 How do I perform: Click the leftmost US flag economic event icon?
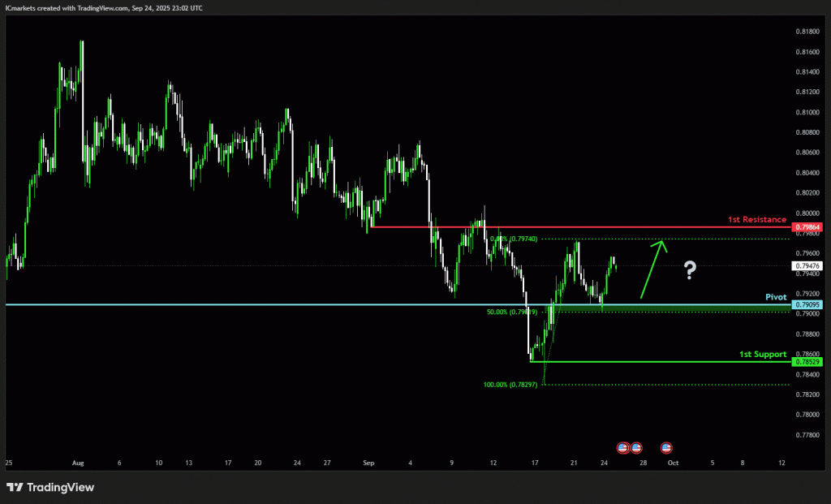(622, 447)
